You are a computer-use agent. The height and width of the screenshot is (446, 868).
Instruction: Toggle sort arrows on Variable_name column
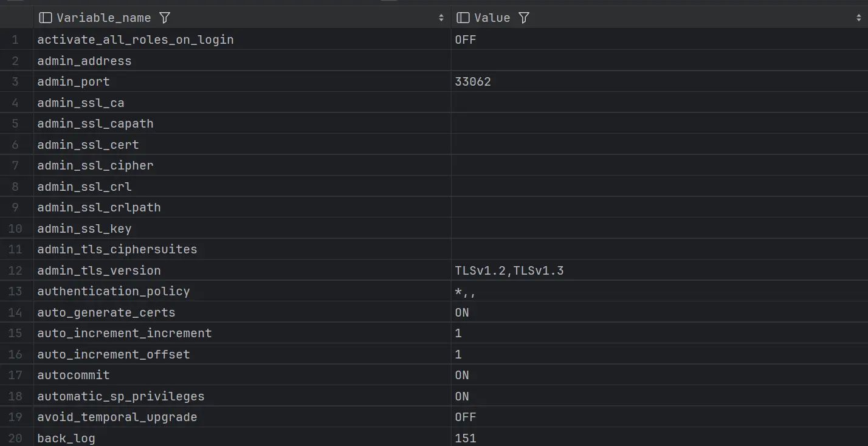click(441, 18)
